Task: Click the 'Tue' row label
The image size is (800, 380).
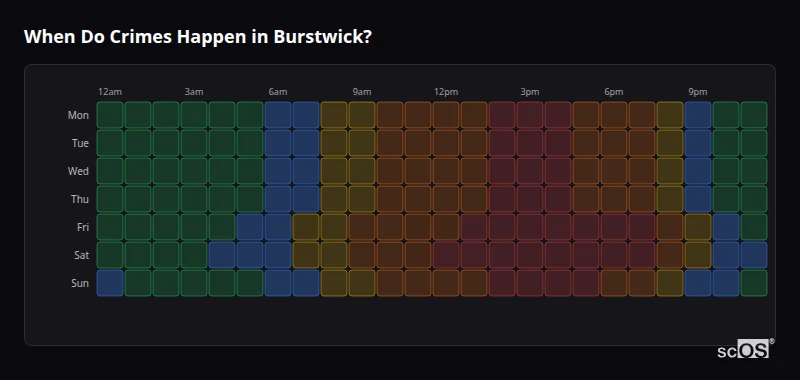Action: pos(80,143)
